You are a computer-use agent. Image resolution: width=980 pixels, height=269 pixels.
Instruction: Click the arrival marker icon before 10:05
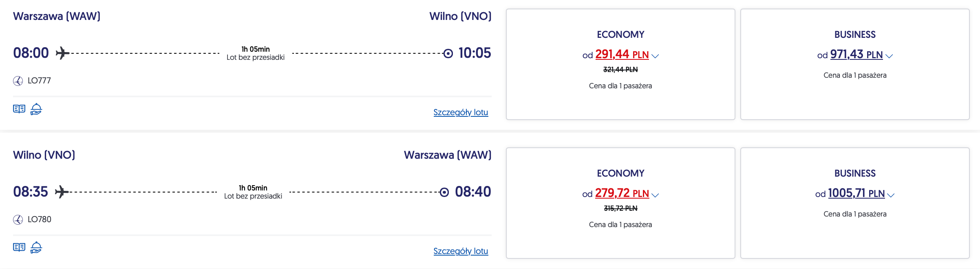click(x=448, y=53)
